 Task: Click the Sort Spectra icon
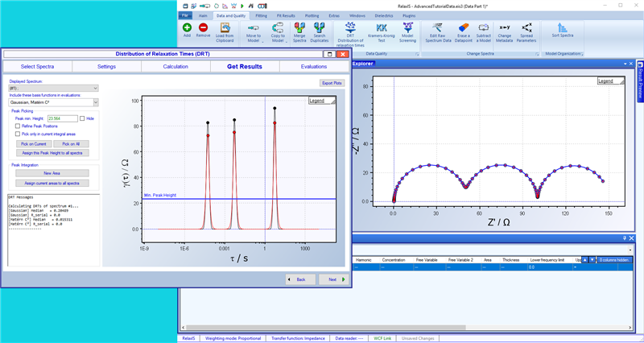click(x=562, y=27)
